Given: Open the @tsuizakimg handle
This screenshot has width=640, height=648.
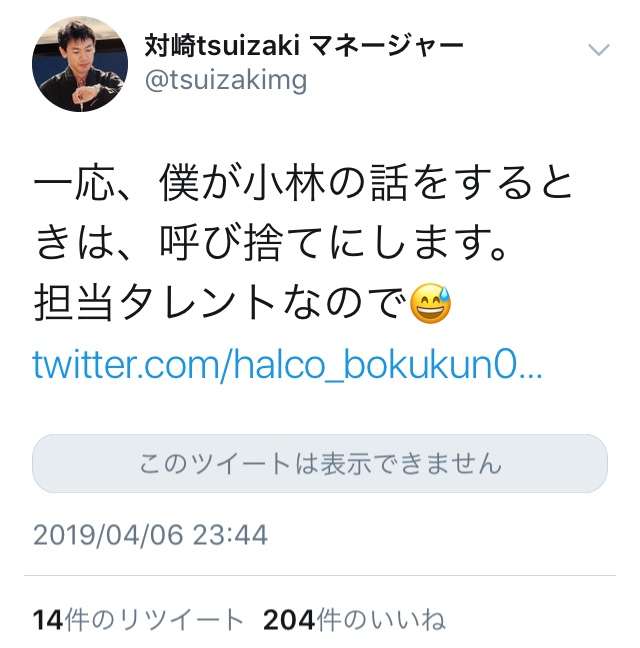Looking at the screenshot, I should pos(226,81).
